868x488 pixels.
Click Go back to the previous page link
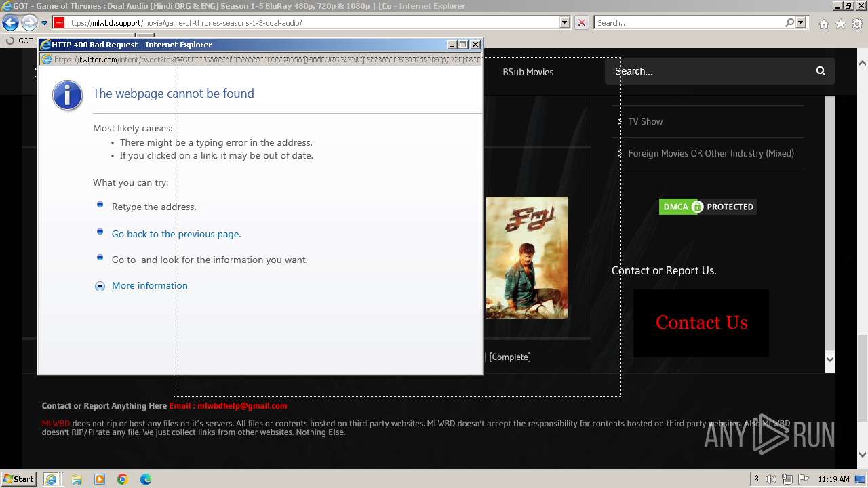point(176,234)
